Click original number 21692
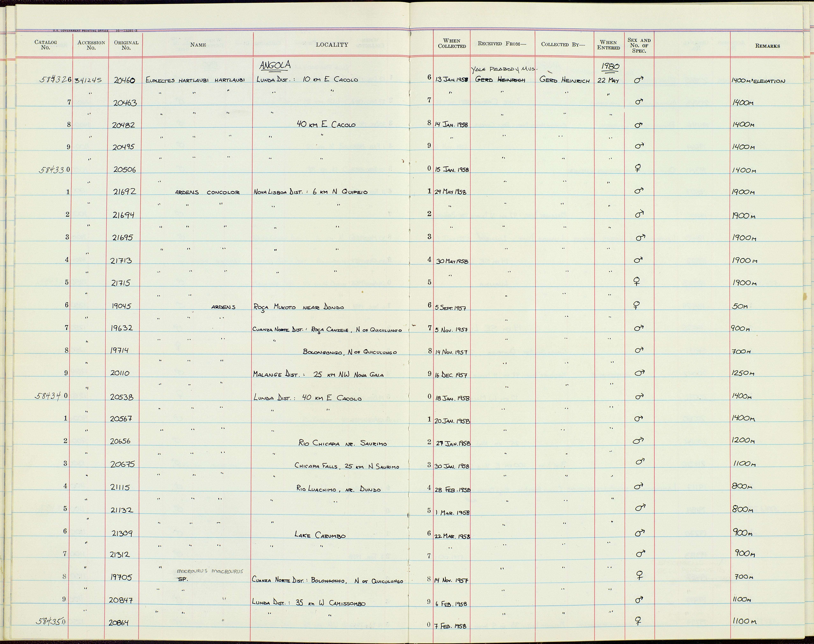The image size is (814, 644). point(125,191)
